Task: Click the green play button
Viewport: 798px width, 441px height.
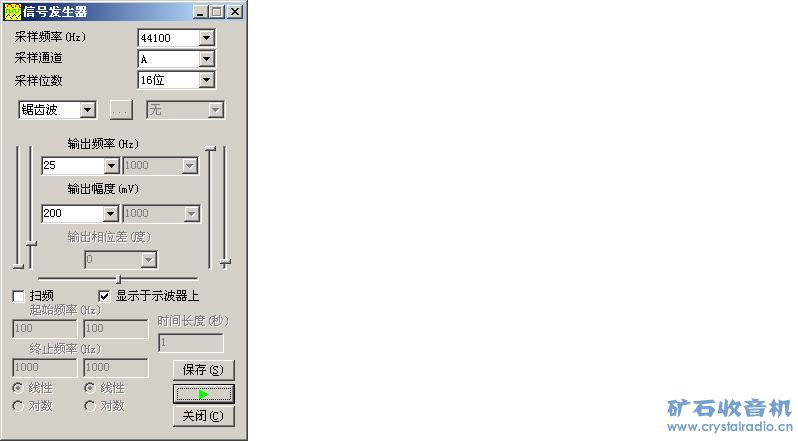Action: pos(204,394)
